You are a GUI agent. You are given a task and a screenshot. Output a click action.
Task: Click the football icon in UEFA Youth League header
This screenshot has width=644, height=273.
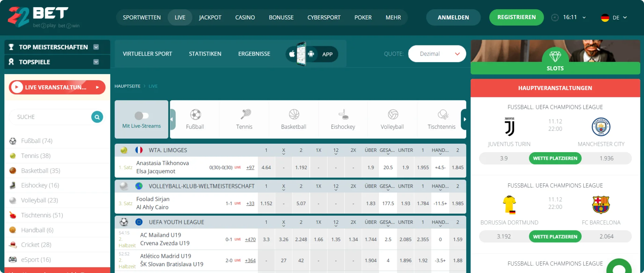124,222
